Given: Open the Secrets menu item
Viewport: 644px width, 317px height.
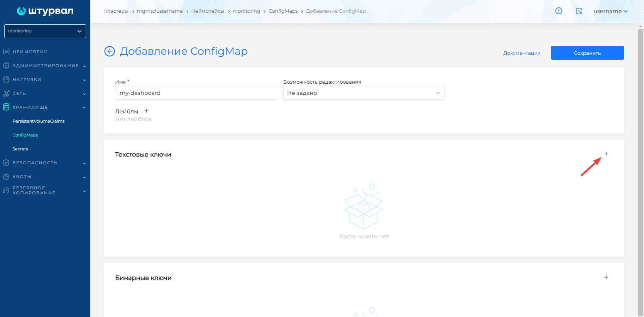Looking at the screenshot, I should click(20, 149).
